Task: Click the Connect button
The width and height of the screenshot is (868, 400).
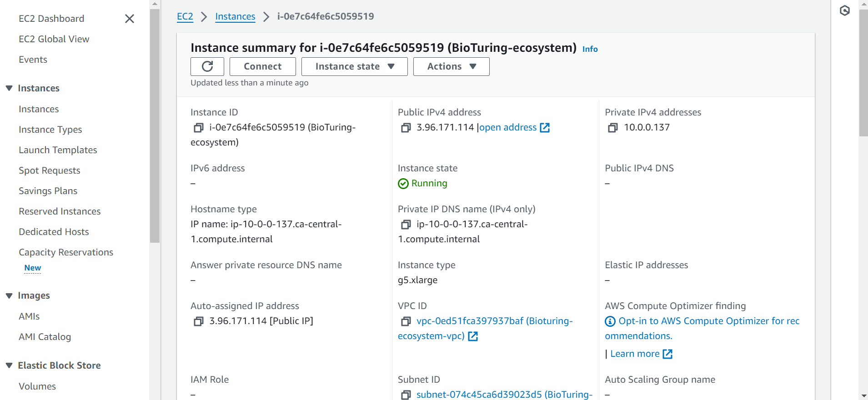Action: (262, 66)
